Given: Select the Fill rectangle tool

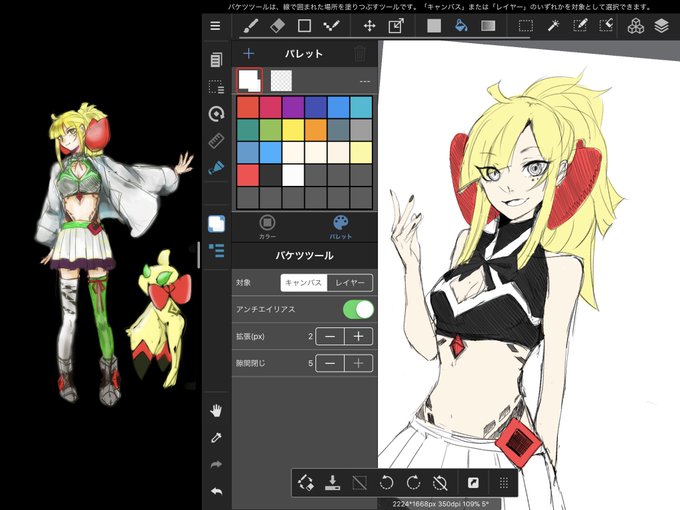Looking at the screenshot, I should pos(434,26).
